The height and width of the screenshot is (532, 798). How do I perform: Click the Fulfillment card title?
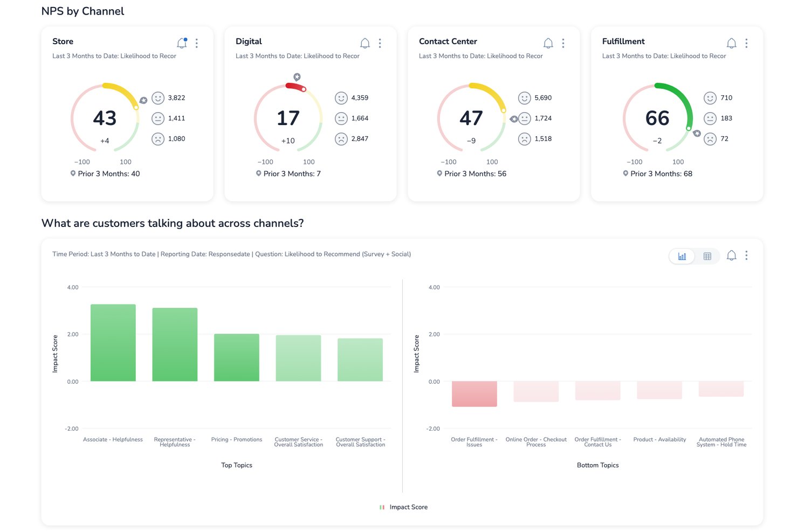[623, 42]
